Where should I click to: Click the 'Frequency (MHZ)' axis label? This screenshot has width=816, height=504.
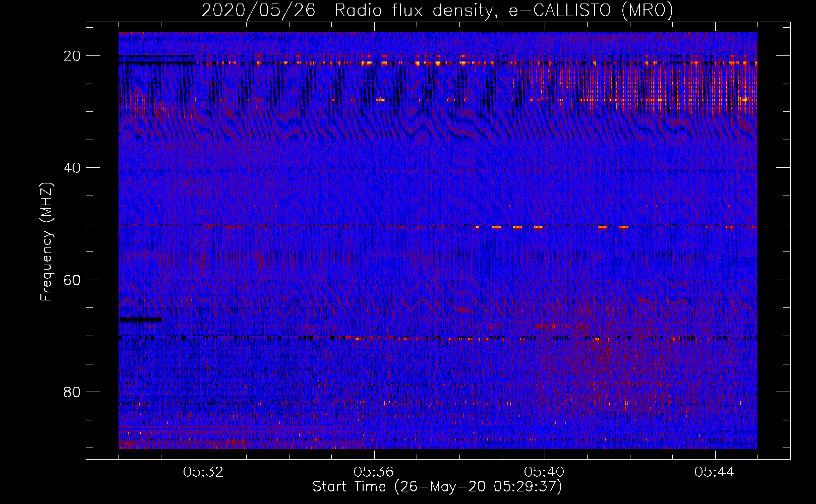point(46,242)
